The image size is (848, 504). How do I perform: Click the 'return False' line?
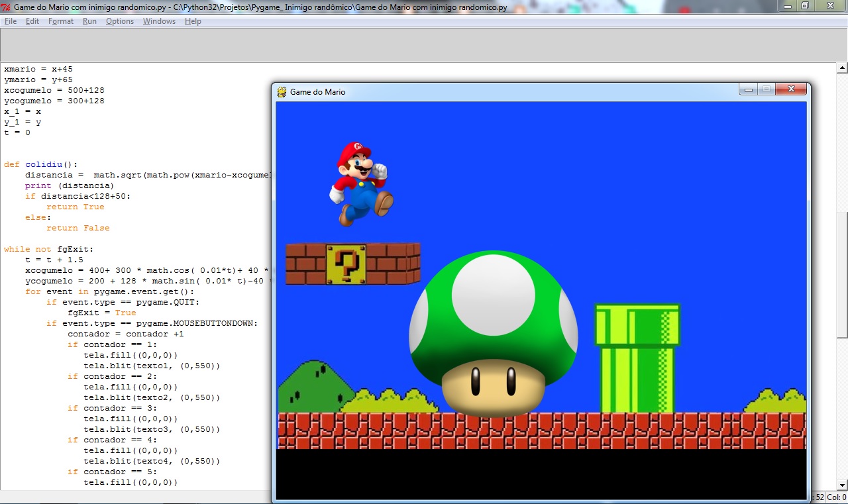coord(78,228)
